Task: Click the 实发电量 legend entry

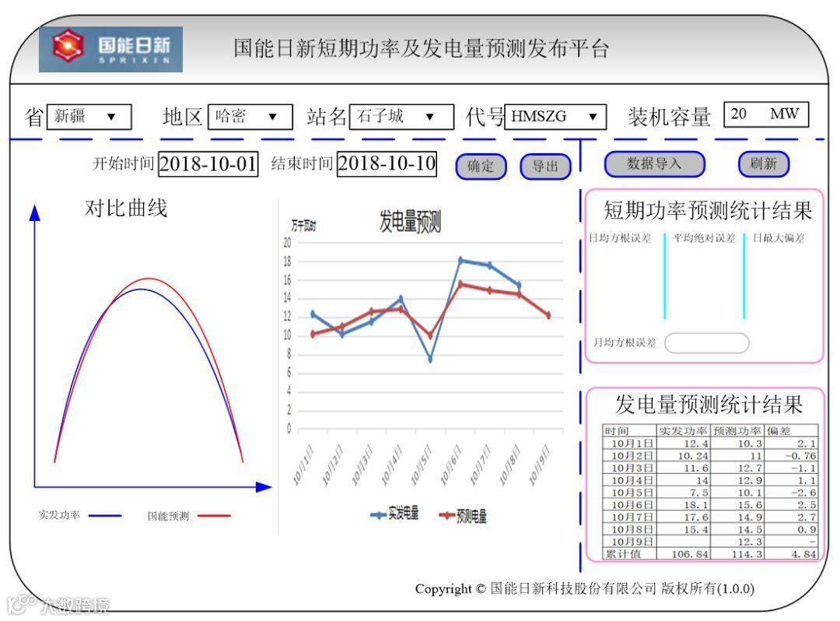Action: point(394,514)
